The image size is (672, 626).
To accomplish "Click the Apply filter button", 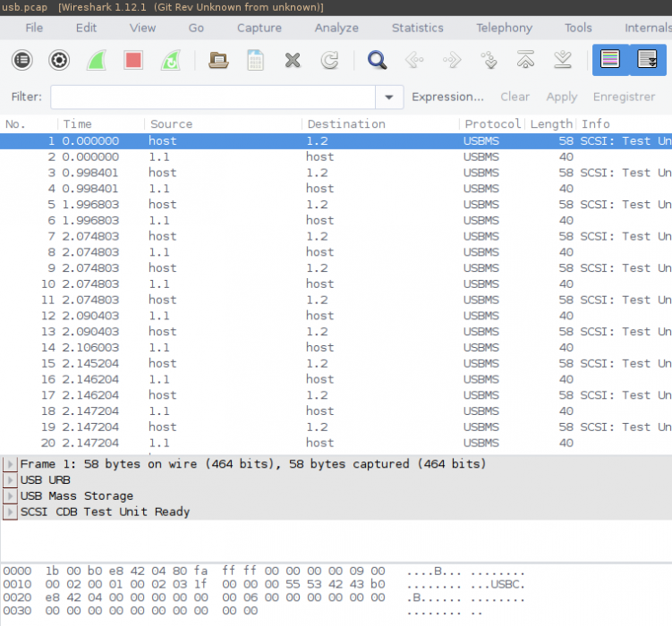I will point(562,97).
